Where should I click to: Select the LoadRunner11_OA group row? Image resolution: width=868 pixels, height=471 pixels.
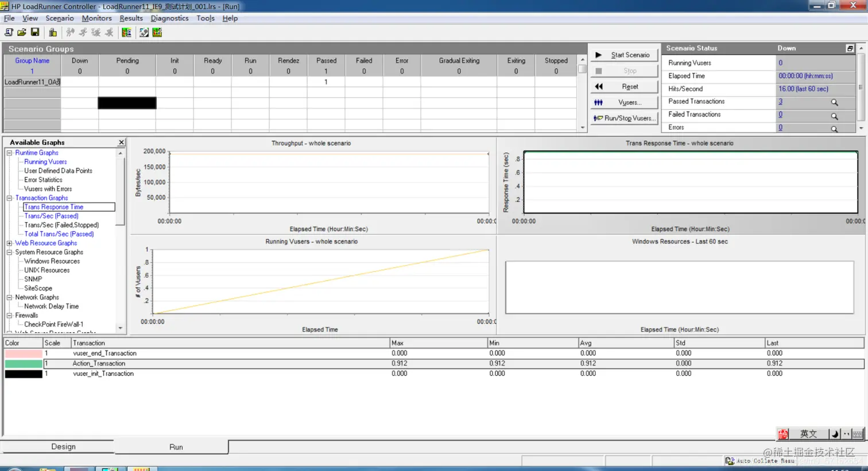pyautogui.click(x=32, y=82)
